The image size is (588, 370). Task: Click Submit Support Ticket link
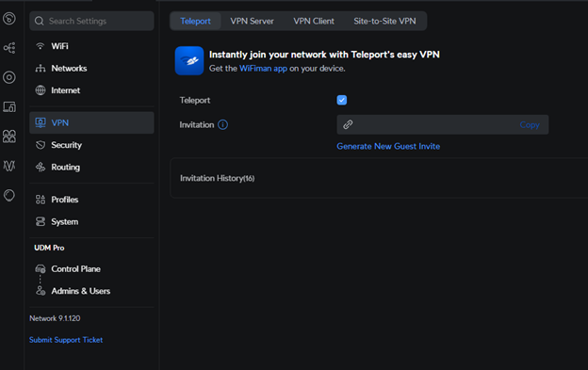[66, 340]
